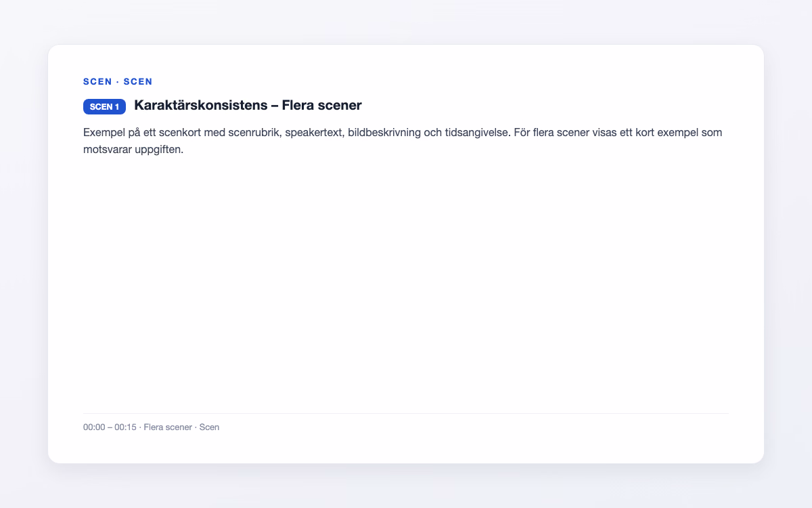Click the empty white area inside the card
This screenshot has width=812, height=508.
point(406,284)
